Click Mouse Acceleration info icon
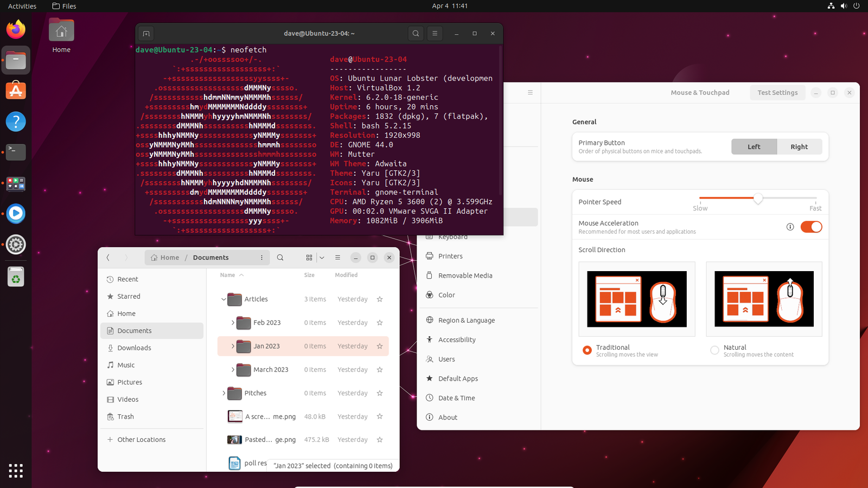This screenshot has height=488, width=868. point(790,227)
